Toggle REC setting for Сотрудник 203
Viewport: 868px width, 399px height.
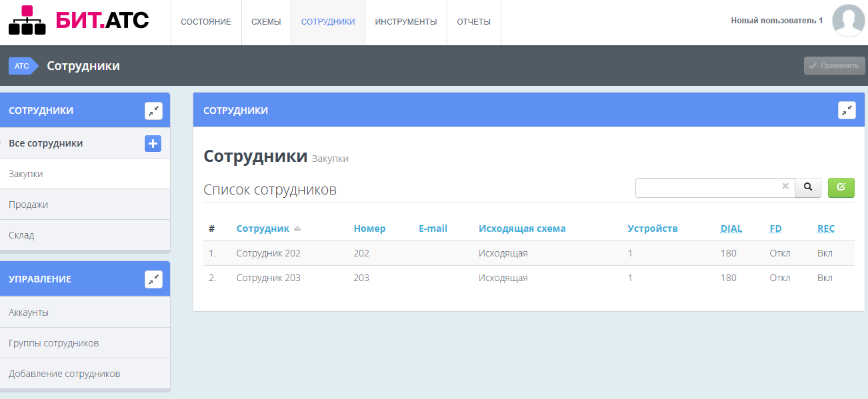point(825,278)
